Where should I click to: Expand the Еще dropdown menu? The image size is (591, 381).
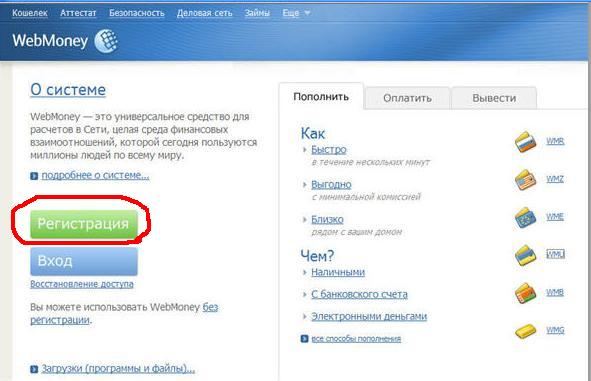pos(296,13)
